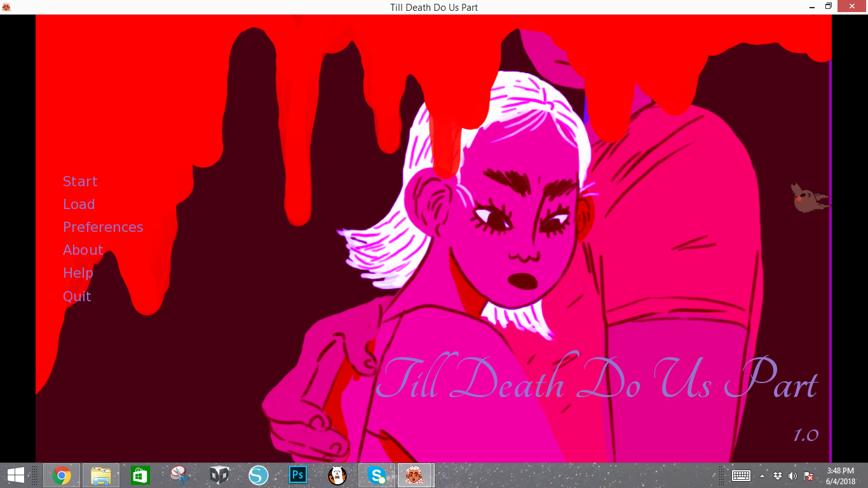This screenshot has height=488, width=868.
Task: Close the Till Death Do Us Part window
Action: click(851, 7)
